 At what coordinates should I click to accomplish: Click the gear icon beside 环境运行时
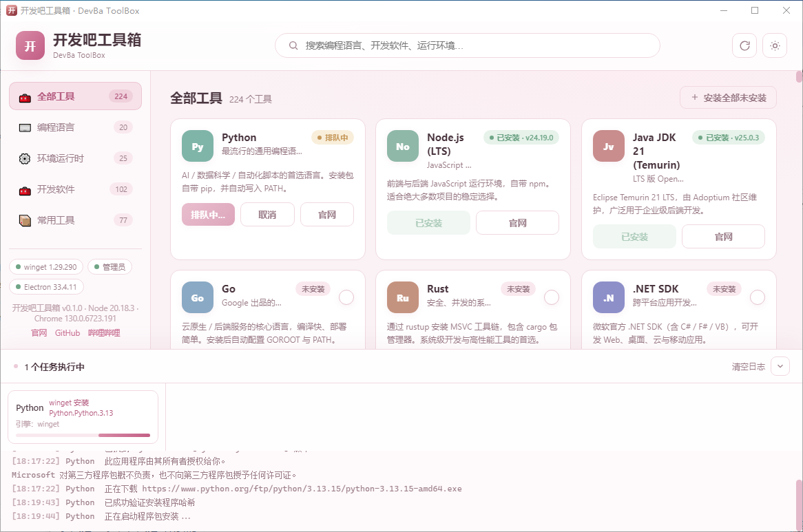25,158
